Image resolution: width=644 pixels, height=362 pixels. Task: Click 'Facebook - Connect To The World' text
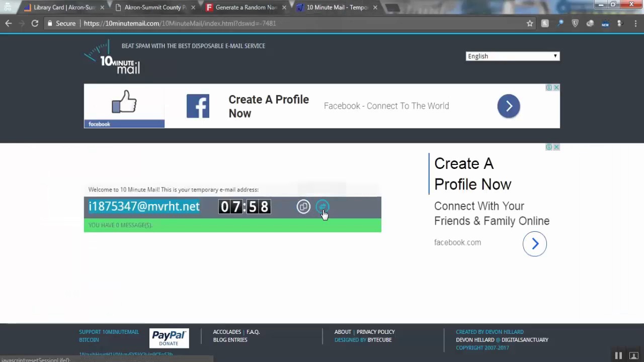[x=386, y=106]
